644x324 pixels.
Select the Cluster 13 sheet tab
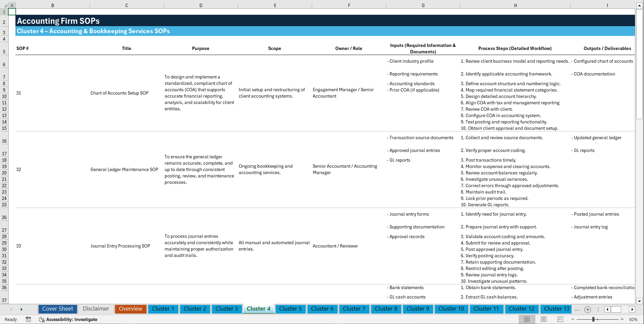[556, 309]
